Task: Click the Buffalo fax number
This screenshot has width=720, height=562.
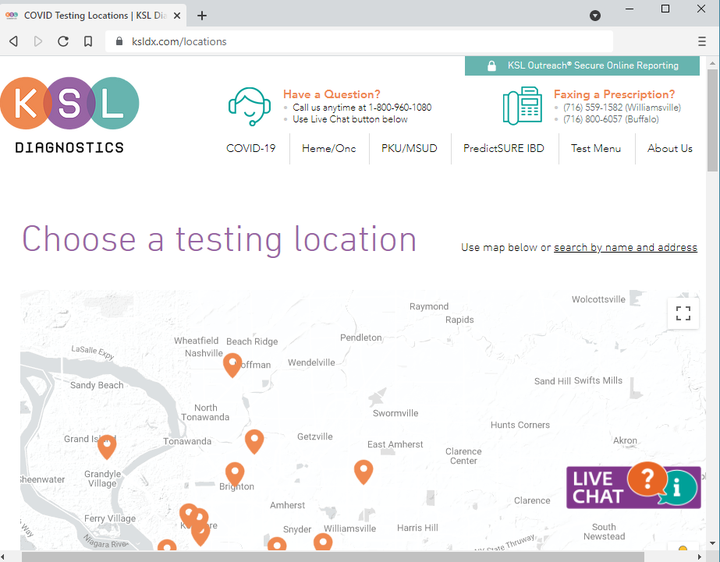Action: [x=611, y=119]
